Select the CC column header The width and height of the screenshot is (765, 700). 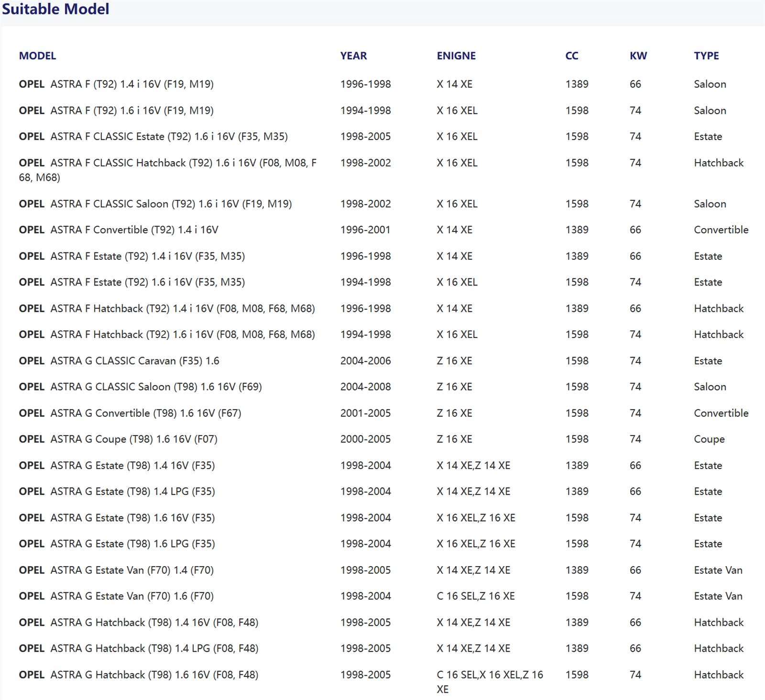[x=572, y=55]
